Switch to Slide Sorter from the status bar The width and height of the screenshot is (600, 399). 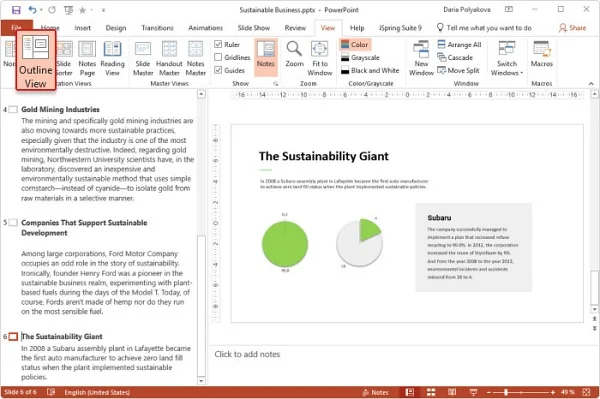click(x=431, y=392)
